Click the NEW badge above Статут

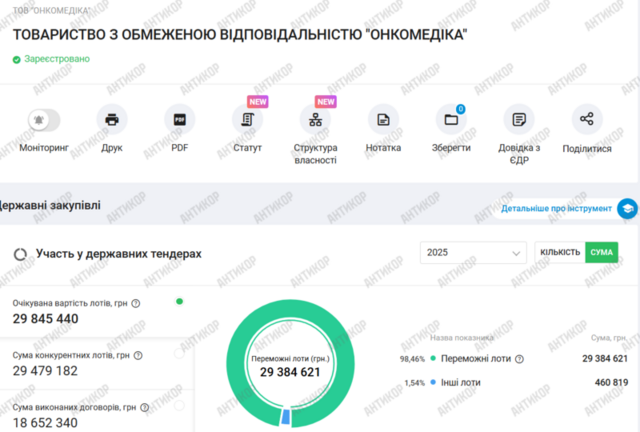click(258, 101)
